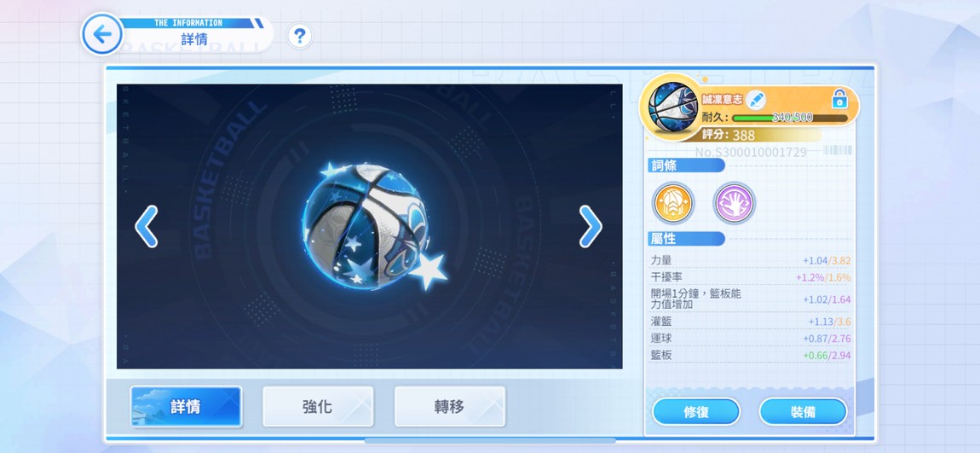Rename the ball with the pencil edit icon
980x453 pixels.
pos(756,100)
